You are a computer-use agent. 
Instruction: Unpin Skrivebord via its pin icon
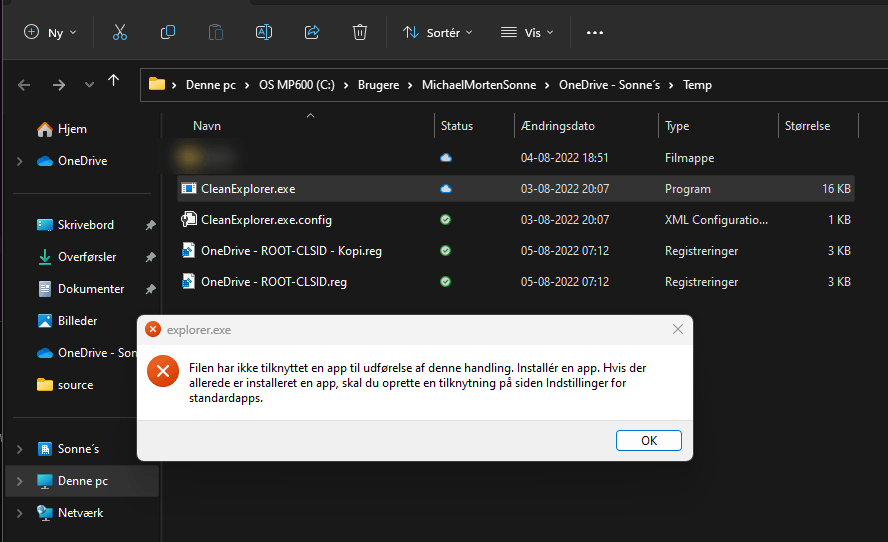(150, 225)
